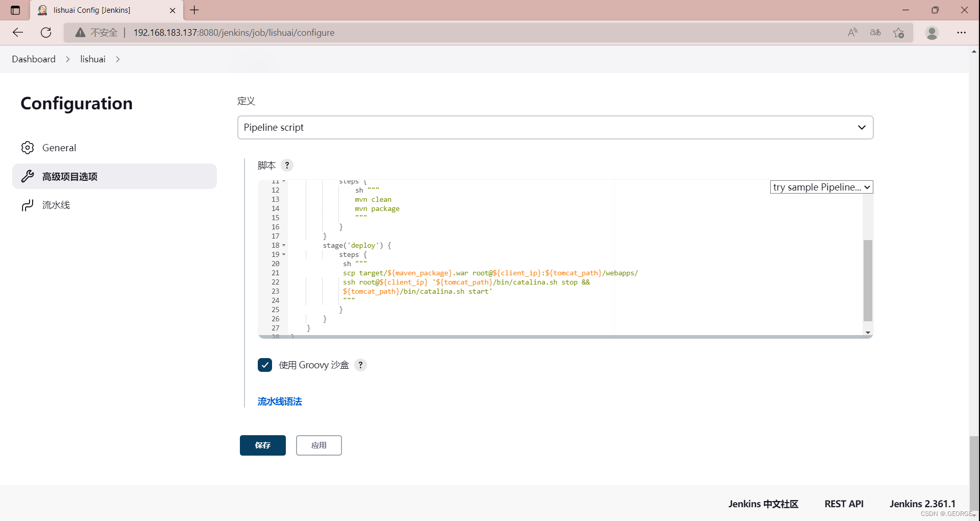The height and width of the screenshot is (521, 980).
Task: Collapse the code fold at line 19
Action: 284,254
